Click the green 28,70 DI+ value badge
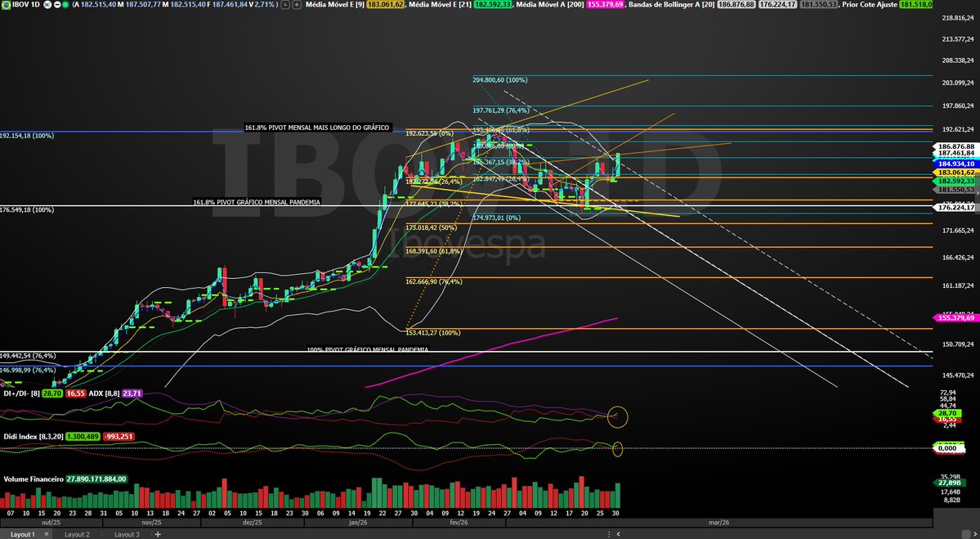This screenshot has width=980, height=539. [52, 393]
